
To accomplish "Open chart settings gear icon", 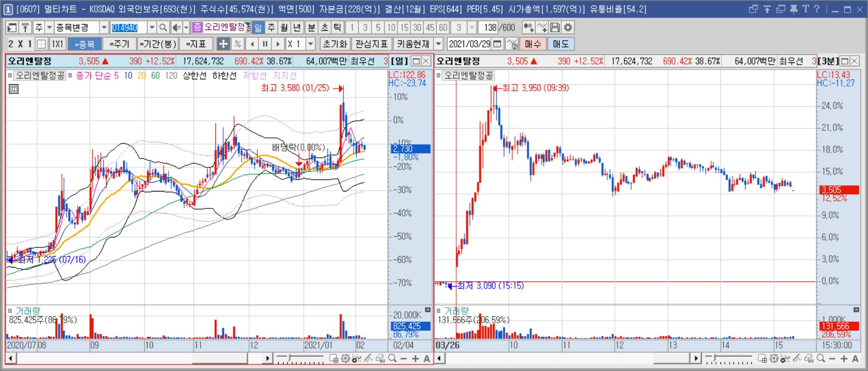I will tap(568, 27).
